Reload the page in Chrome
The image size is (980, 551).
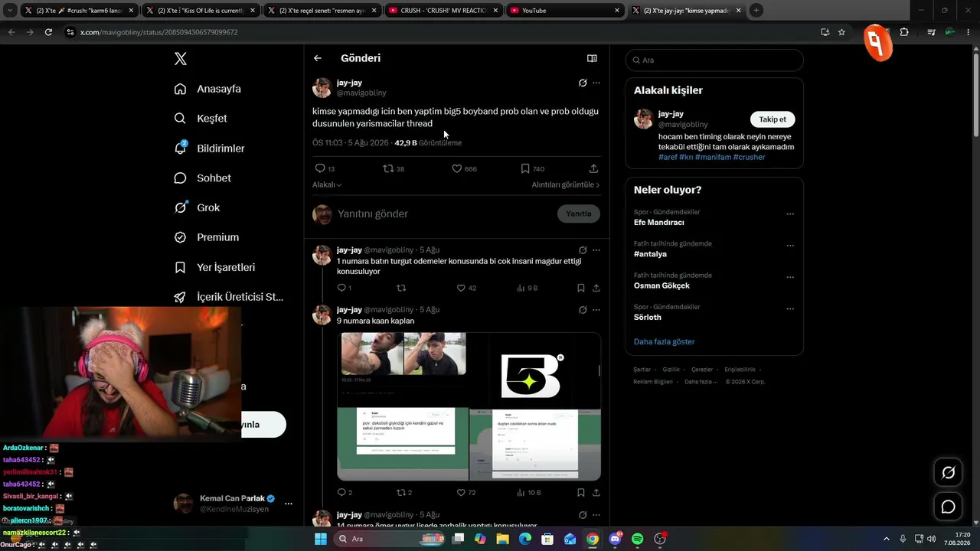point(48,32)
